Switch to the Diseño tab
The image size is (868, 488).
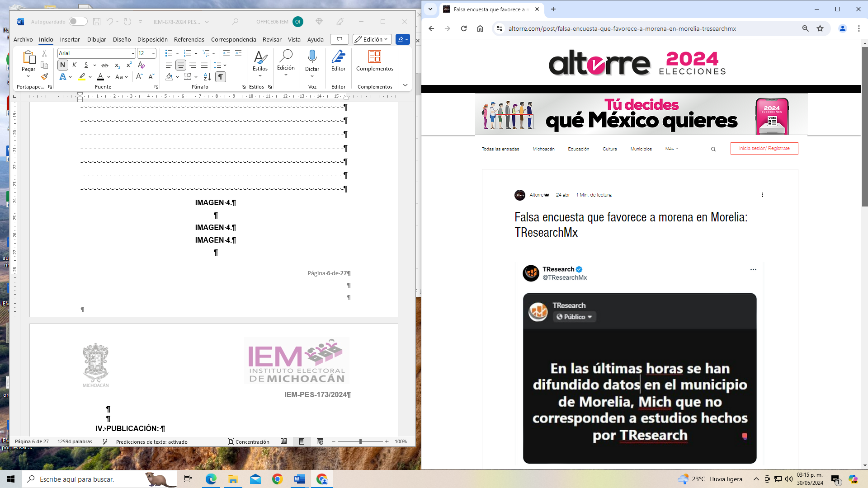(122, 39)
